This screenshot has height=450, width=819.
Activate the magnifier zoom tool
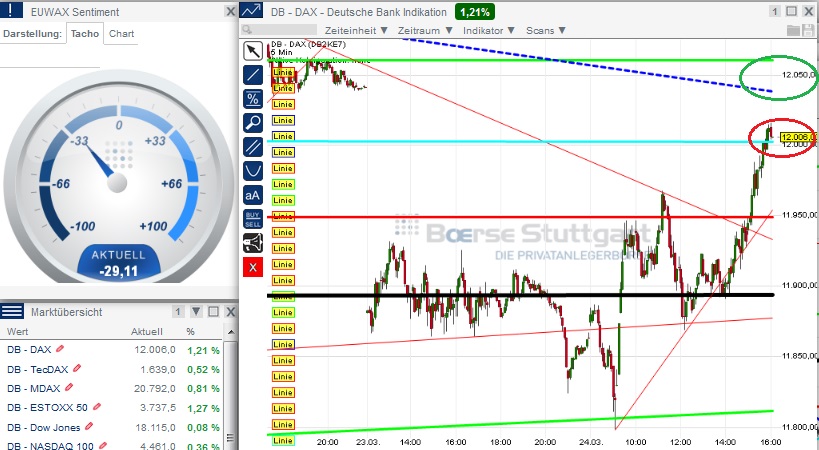tap(253, 123)
